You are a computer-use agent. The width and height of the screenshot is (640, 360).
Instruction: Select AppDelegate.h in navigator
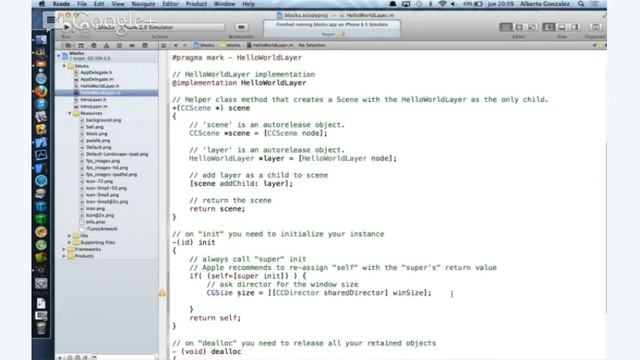coord(96,72)
